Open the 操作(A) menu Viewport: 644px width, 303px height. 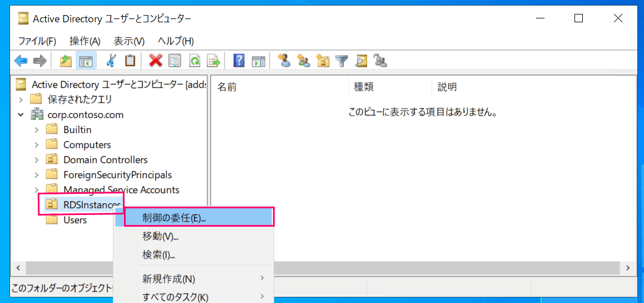pos(85,41)
